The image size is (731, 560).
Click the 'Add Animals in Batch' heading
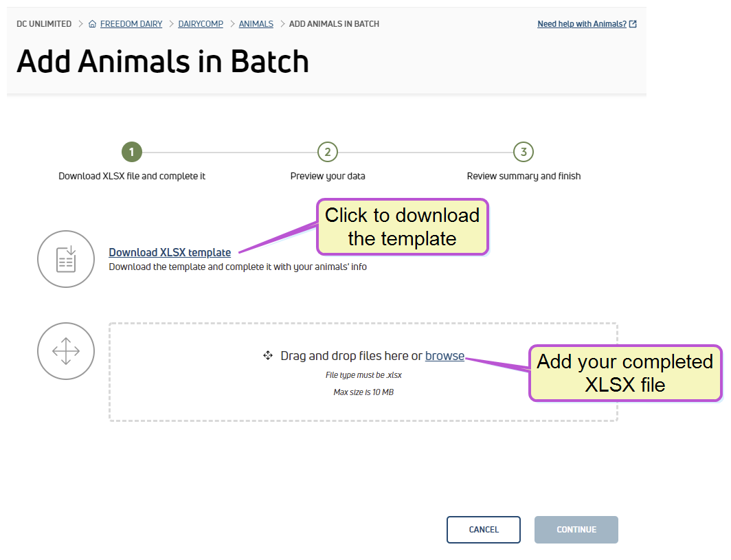pyautogui.click(x=163, y=62)
